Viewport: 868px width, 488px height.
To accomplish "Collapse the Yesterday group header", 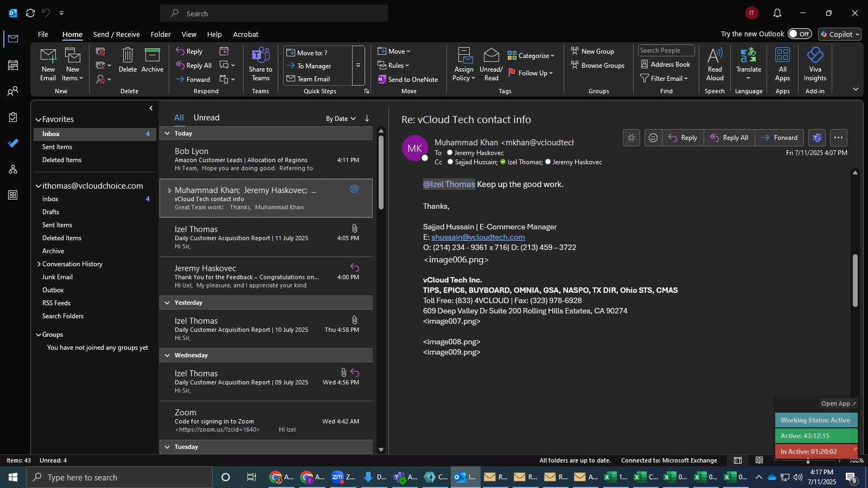I will click(167, 303).
